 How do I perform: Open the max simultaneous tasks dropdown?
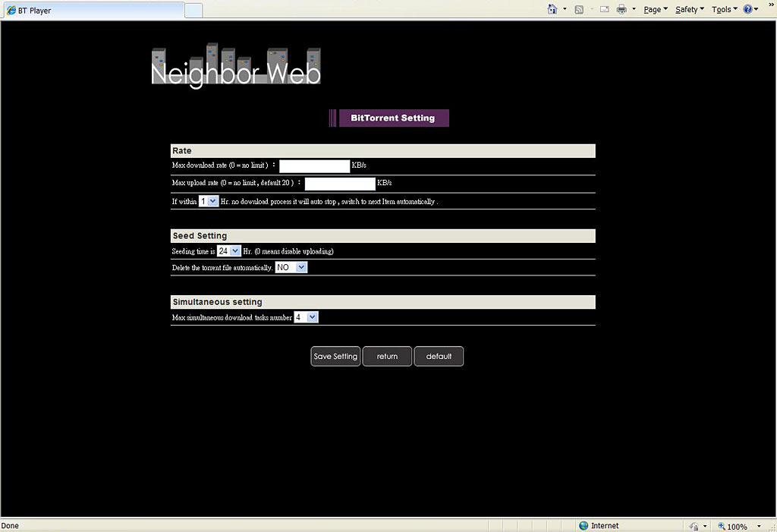click(307, 317)
